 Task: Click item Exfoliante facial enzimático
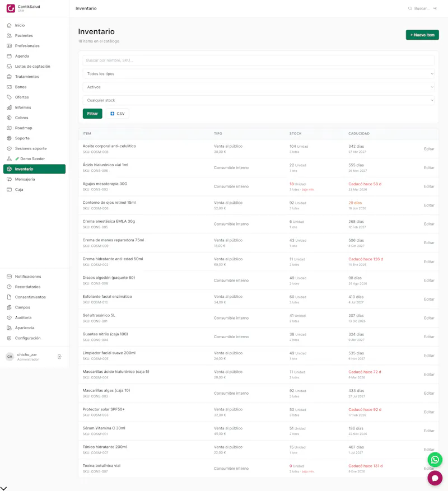point(107,297)
